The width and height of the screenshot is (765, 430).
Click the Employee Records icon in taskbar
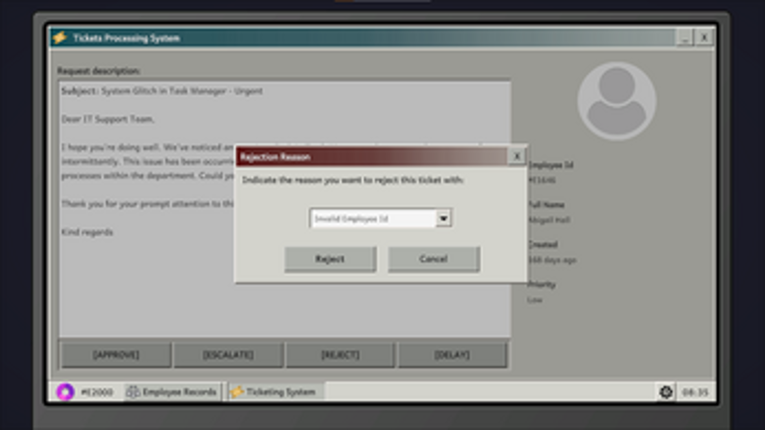(x=133, y=392)
